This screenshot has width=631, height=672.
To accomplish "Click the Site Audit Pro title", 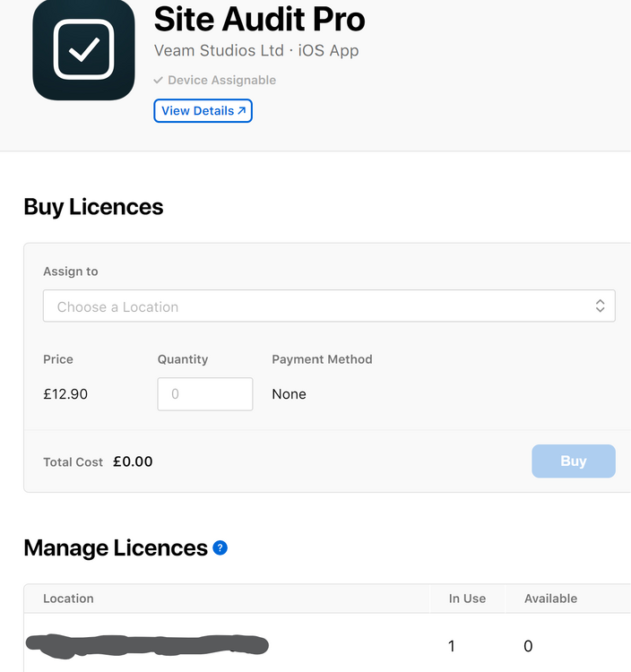I will [x=259, y=20].
